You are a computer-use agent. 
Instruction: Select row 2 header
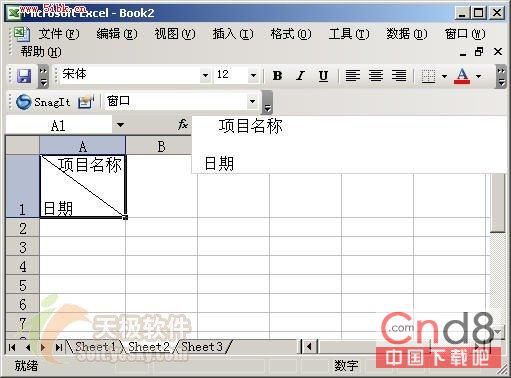23,228
